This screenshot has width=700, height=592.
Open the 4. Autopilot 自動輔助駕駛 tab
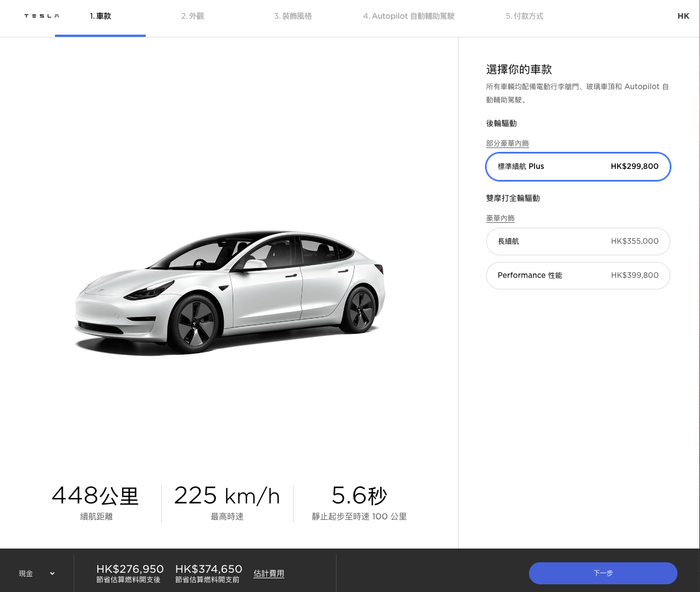(408, 16)
